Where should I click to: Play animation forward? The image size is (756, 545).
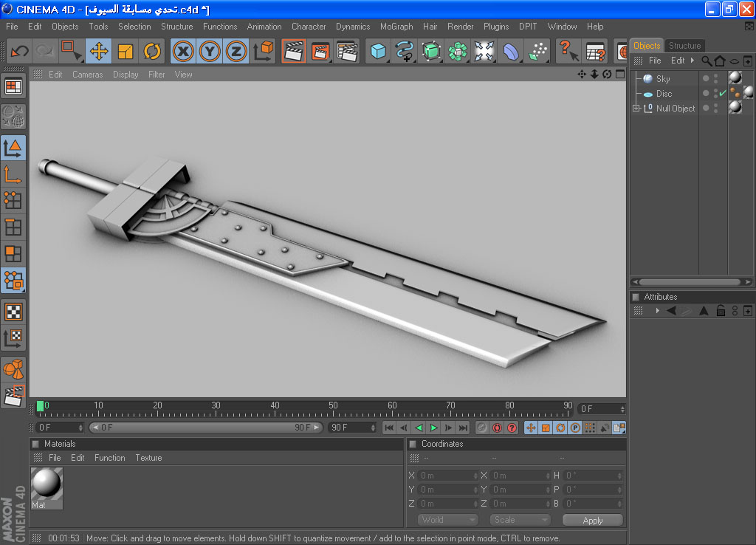tap(433, 428)
